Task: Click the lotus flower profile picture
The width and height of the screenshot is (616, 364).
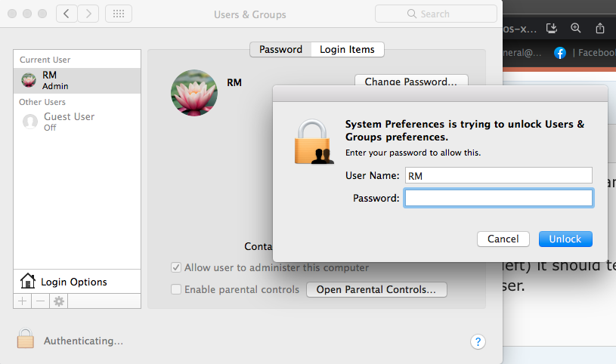Action: 193,93
